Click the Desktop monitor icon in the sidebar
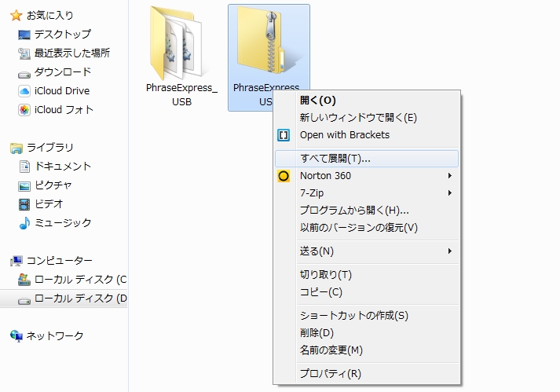This screenshot has width=560, height=392. (x=24, y=35)
